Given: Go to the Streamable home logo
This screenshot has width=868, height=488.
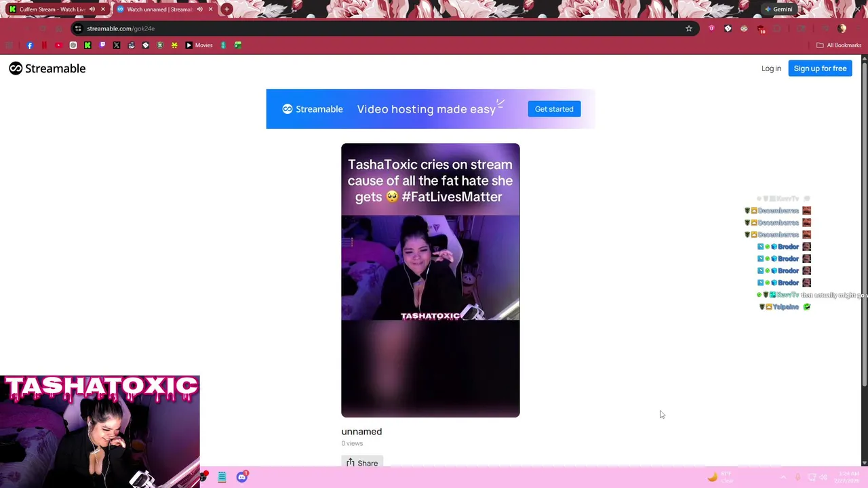Looking at the screenshot, I should [47, 68].
